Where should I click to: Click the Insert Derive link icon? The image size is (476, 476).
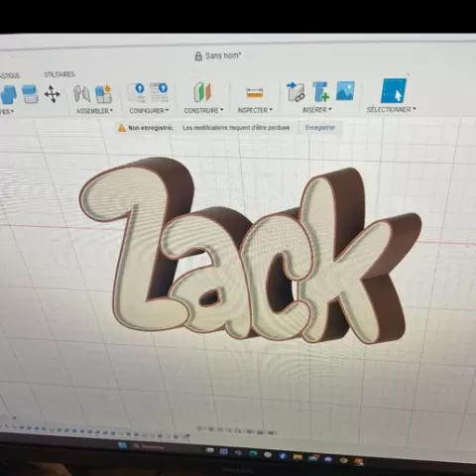tap(296, 91)
